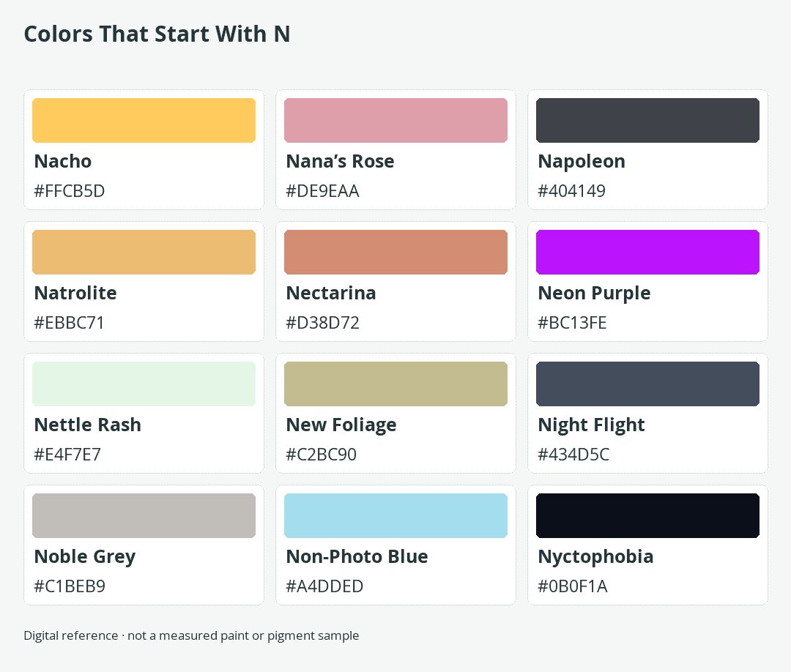791x672 pixels.
Task: Click the Nyctophobia name label
Action: tap(595, 557)
